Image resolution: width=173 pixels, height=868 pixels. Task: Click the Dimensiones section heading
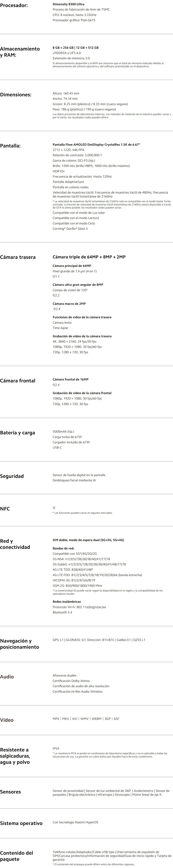(x=20, y=95)
